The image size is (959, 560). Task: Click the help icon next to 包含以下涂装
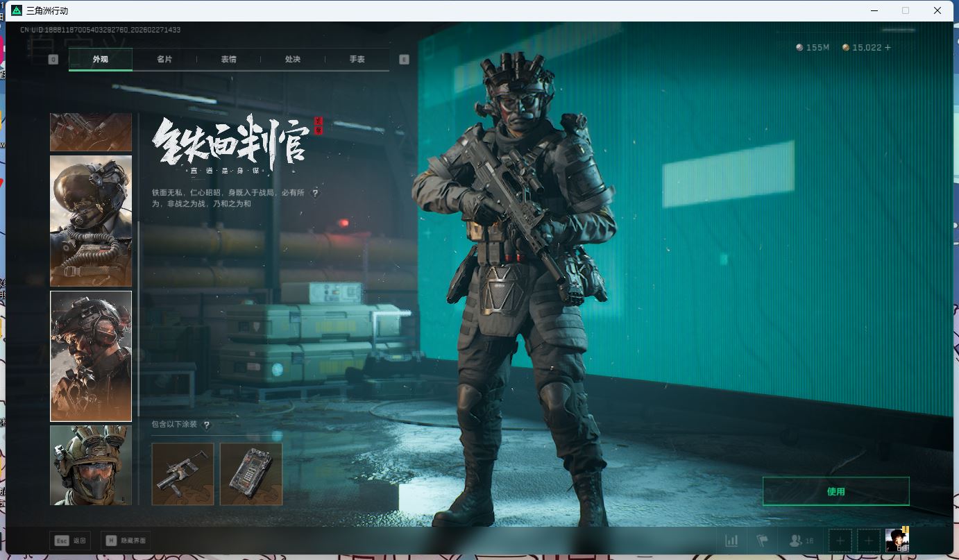point(206,425)
